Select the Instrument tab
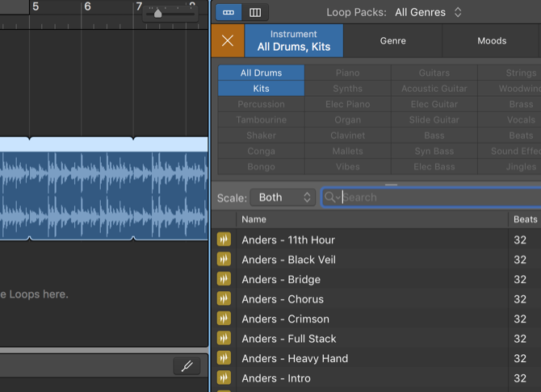The height and width of the screenshot is (392, 541). pos(294,40)
